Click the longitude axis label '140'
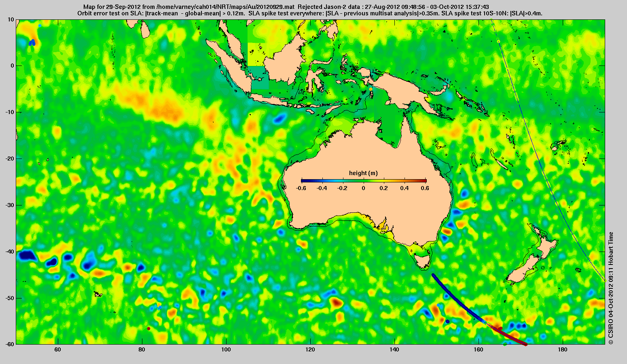627x364 pixels. (395, 349)
